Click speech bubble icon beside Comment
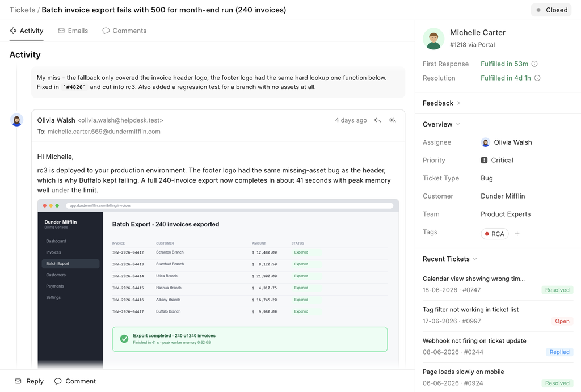The height and width of the screenshot is (392, 581). 58,381
